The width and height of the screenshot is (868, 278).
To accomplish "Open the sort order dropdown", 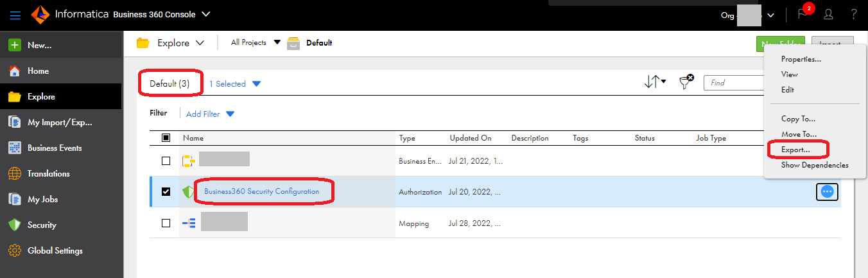I will (x=655, y=82).
